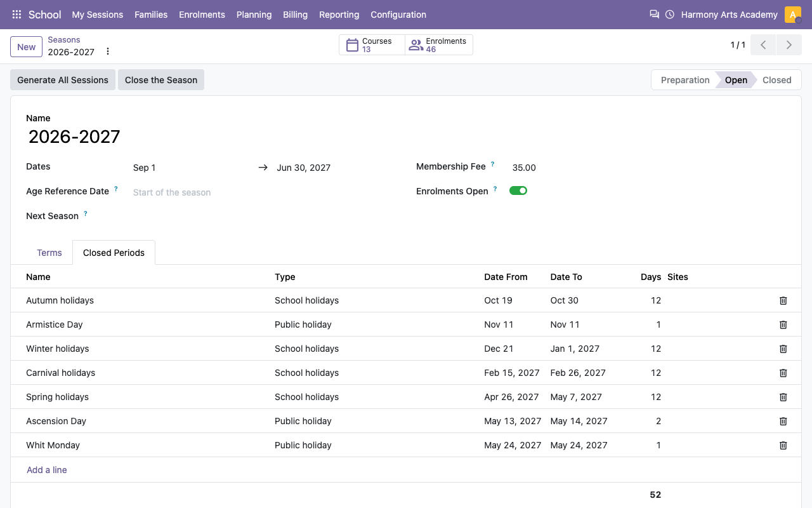The image size is (812, 508).
Task: Click Close the Season button
Action: pos(161,80)
